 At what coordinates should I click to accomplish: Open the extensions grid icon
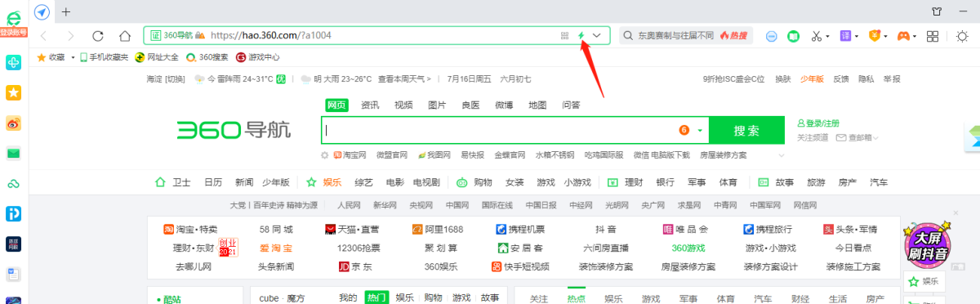933,36
